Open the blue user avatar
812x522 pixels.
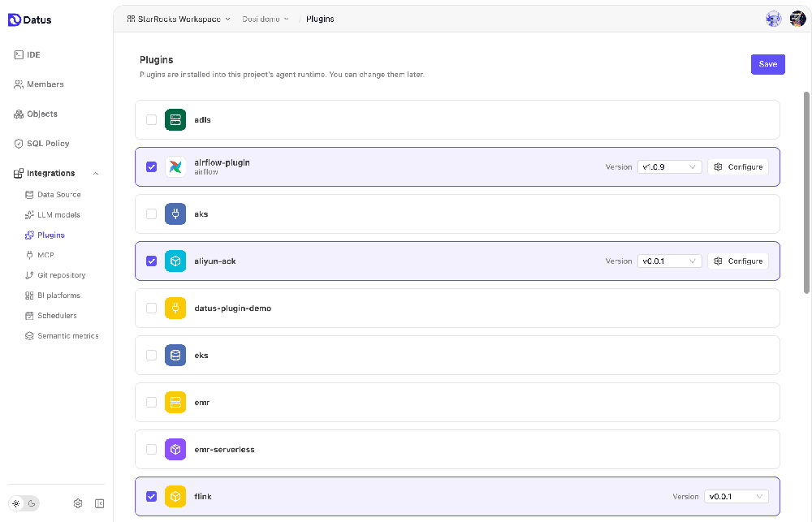[x=773, y=19]
